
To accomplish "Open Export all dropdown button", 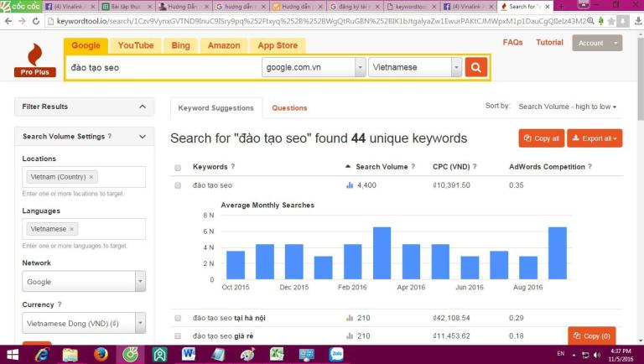I will tap(595, 138).
